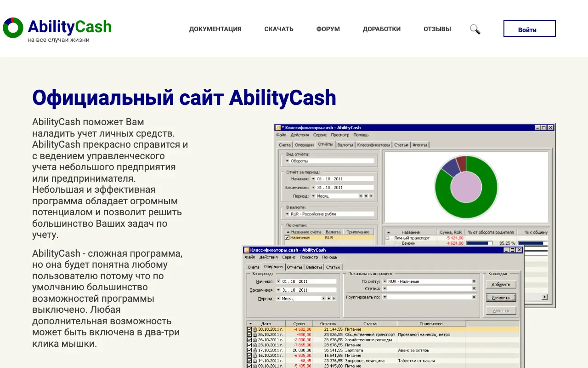The image size is (588, 368).
Task: Toggle checkbox of 23.10.2011 operation
Action: point(249,345)
